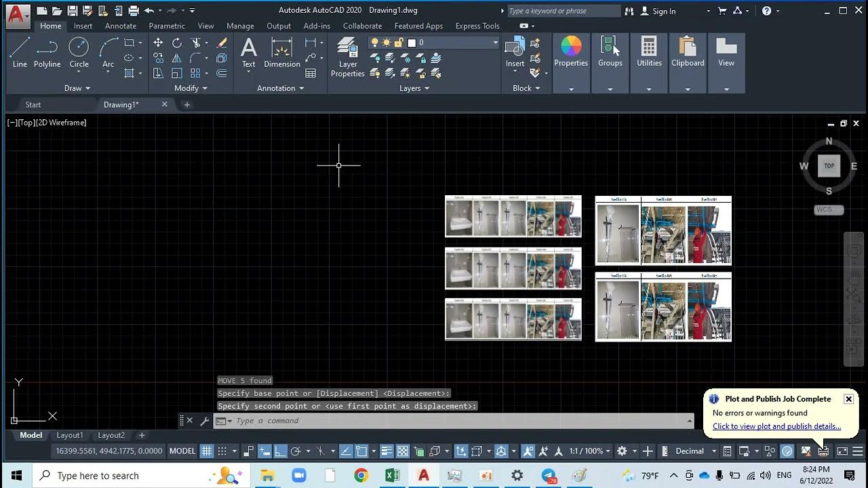This screenshot has width=868, height=488.
Task: Click to view plot and publish details link
Action: tap(776, 426)
